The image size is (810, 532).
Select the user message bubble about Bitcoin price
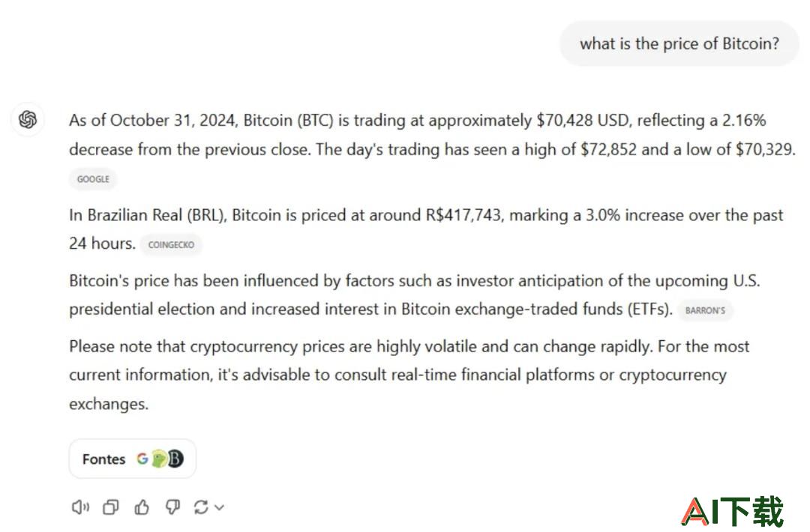679,43
